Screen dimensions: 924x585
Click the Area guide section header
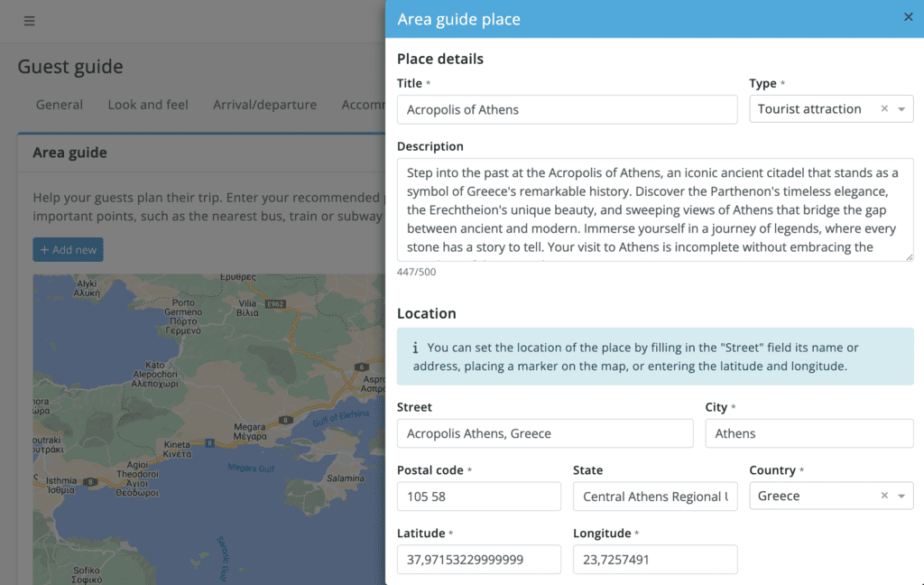tap(69, 153)
